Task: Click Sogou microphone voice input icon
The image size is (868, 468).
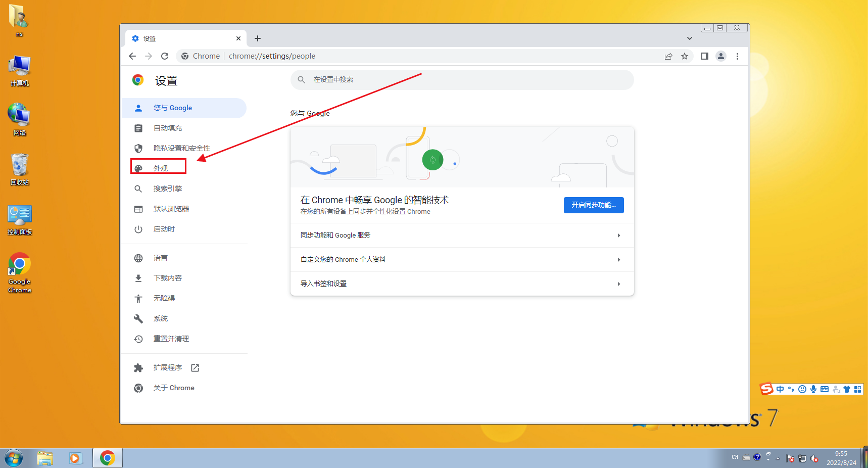Action: 813,389
